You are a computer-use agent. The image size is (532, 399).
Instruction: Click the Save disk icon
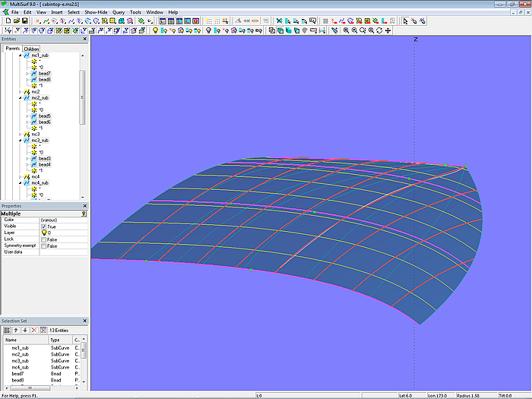[x=24, y=21]
